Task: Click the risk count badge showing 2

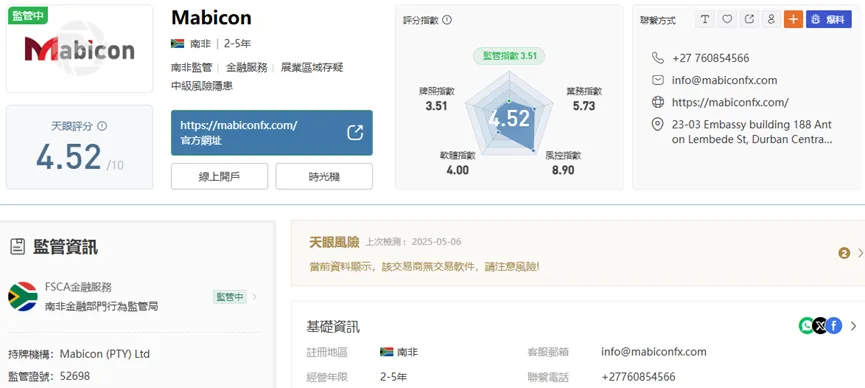Action: 844,253
